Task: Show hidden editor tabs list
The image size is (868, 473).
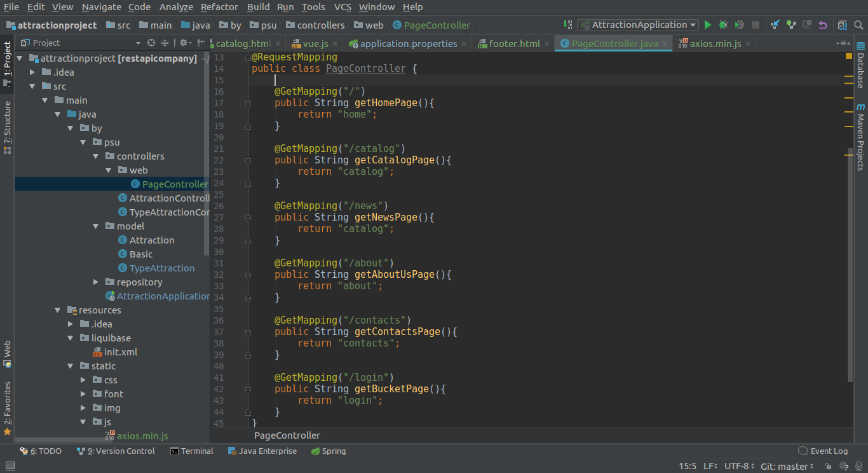Action: coord(843,43)
